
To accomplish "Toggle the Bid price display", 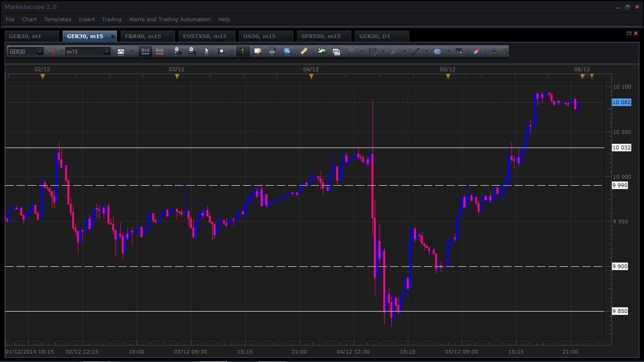I will [145, 51].
